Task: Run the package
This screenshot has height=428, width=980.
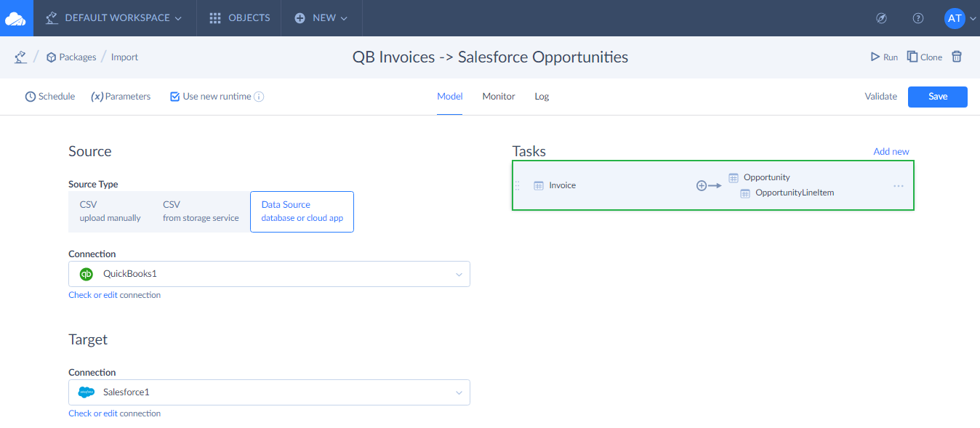Action: [884, 57]
